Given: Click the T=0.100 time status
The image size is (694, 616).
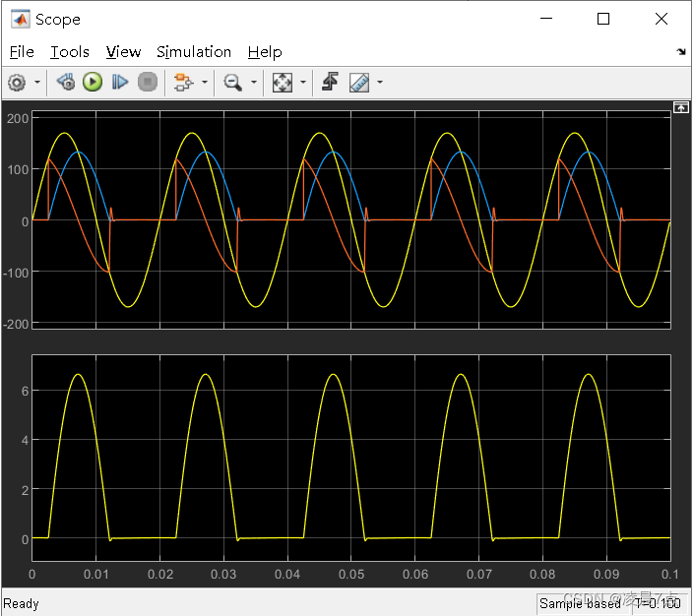Looking at the screenshot, I should pyautogui.click(x=658, y=603).
